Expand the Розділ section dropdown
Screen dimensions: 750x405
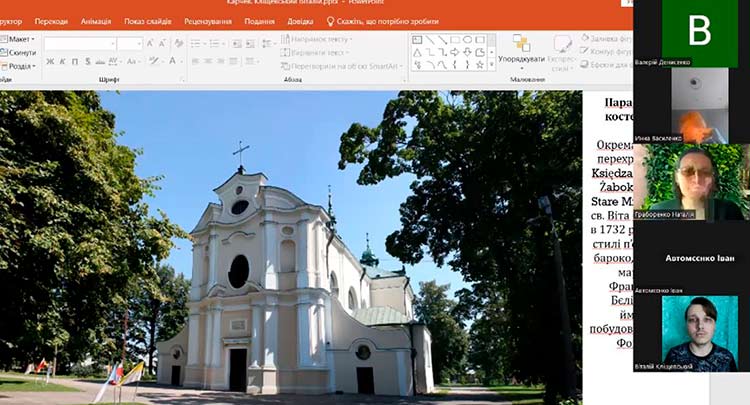click(20, 66)
